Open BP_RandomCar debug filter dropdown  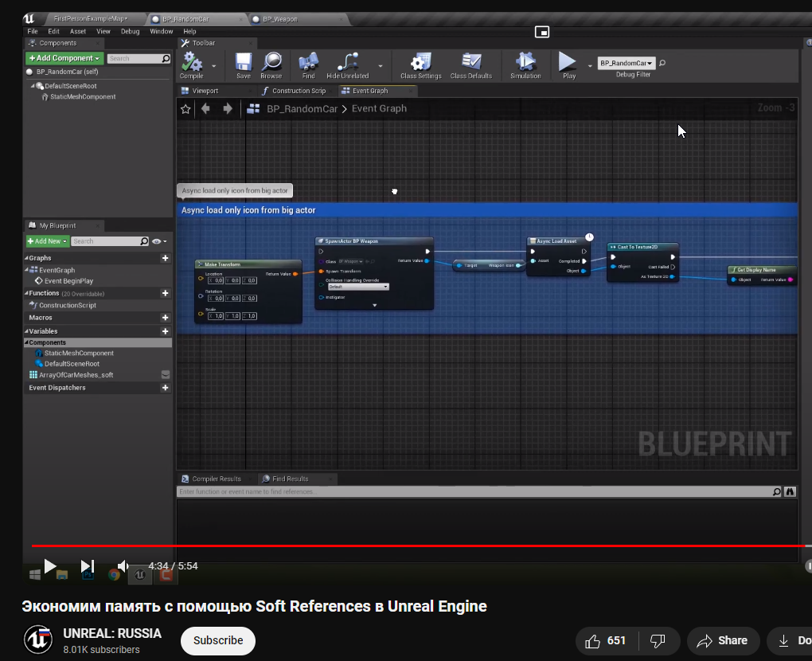(626, 63)
